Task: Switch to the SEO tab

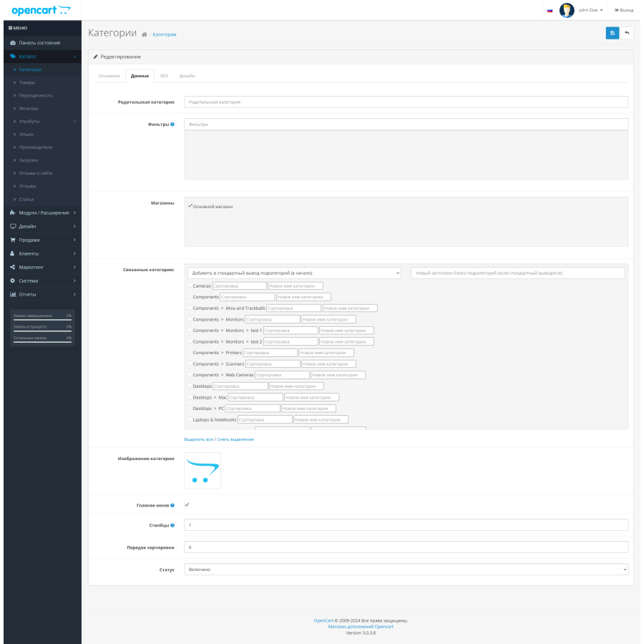Action: point(164,76)
